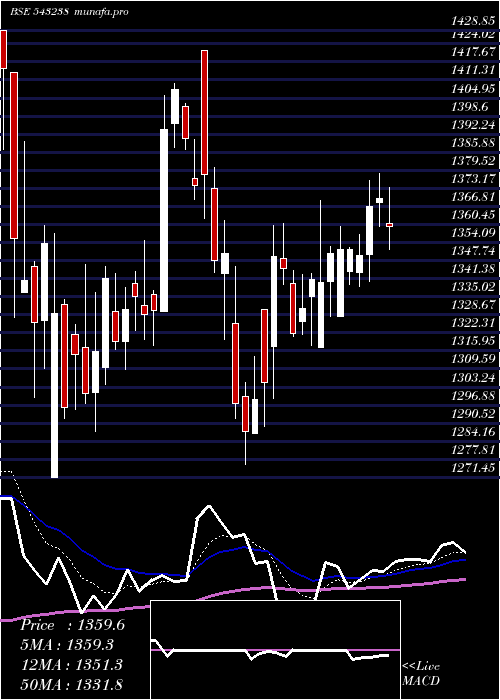This screenshot has width=500, height=700.
Task: Click the "<<Live MACD" label
Action: [421, 674]
